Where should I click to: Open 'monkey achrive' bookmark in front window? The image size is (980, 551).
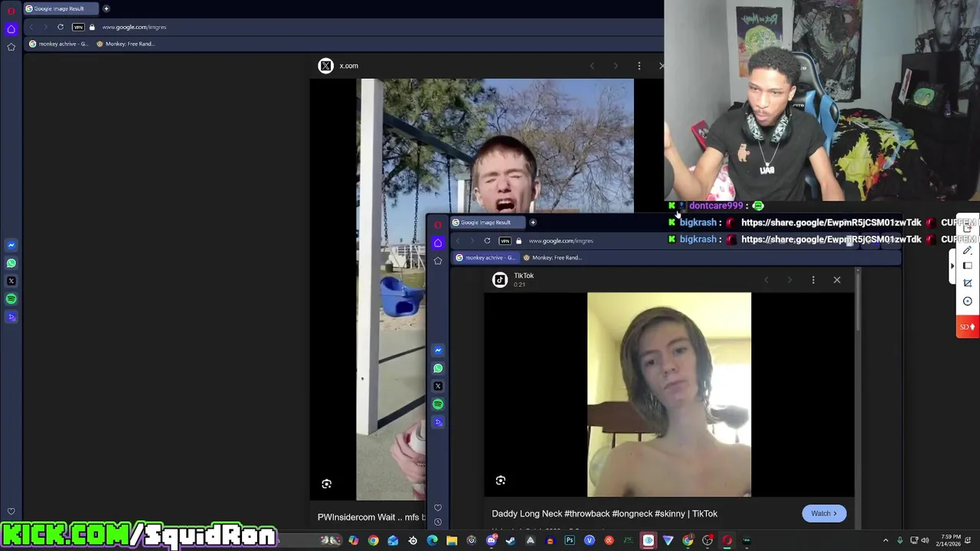click(x=485, y=257)
